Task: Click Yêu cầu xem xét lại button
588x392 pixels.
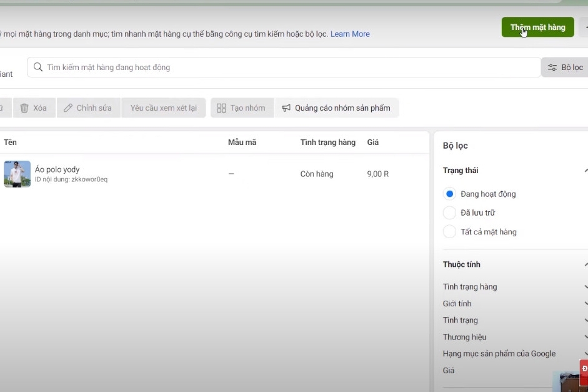Action: click(x=164, y=108)
